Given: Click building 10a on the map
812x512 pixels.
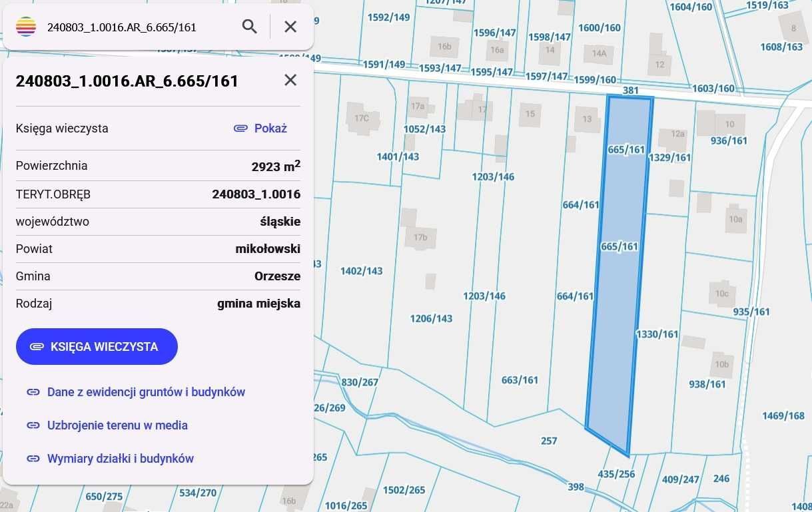Looking at the screenshot, I should tap(735, 219).
